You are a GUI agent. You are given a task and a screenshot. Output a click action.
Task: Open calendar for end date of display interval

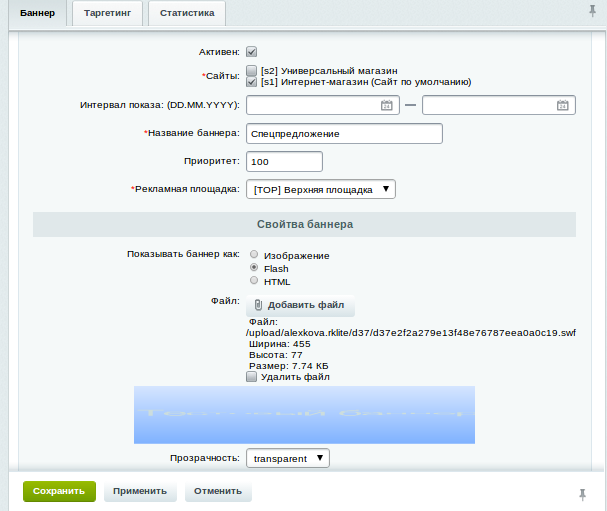tap(562, 105)
